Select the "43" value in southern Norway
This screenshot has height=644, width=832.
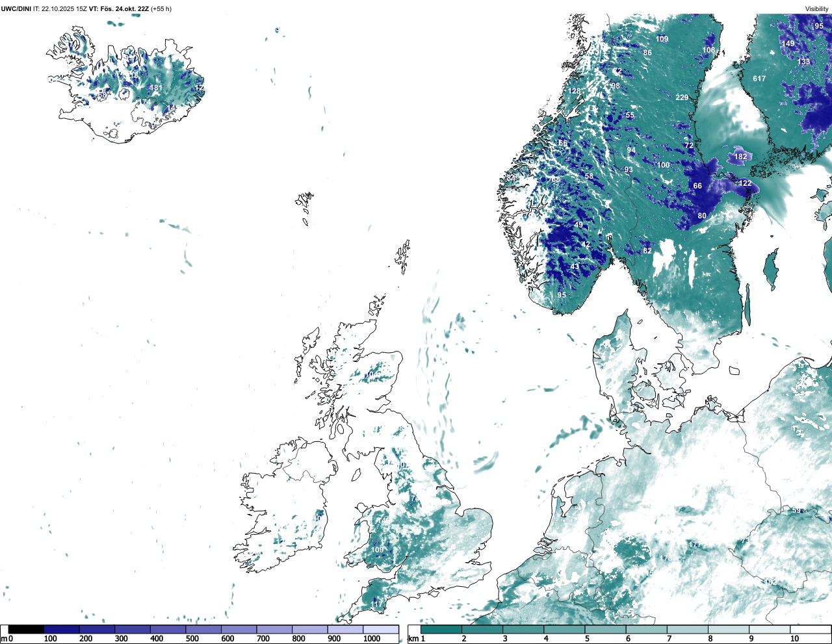pos(575,267)
